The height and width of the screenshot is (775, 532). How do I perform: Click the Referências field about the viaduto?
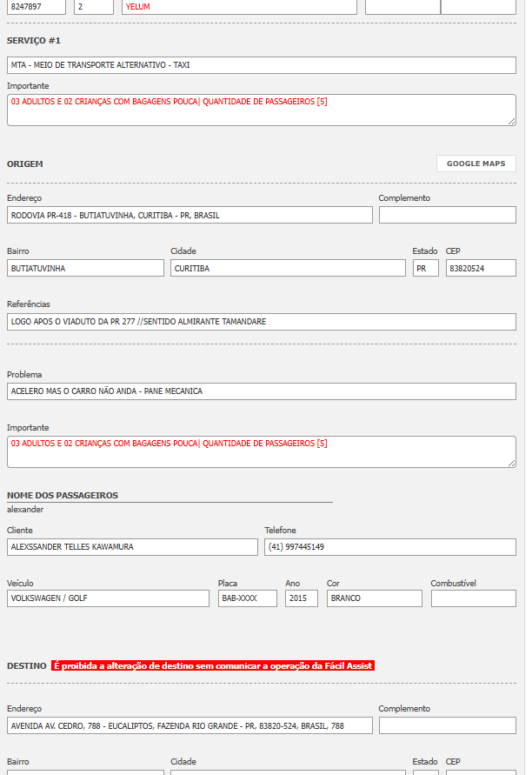point(261,322)
